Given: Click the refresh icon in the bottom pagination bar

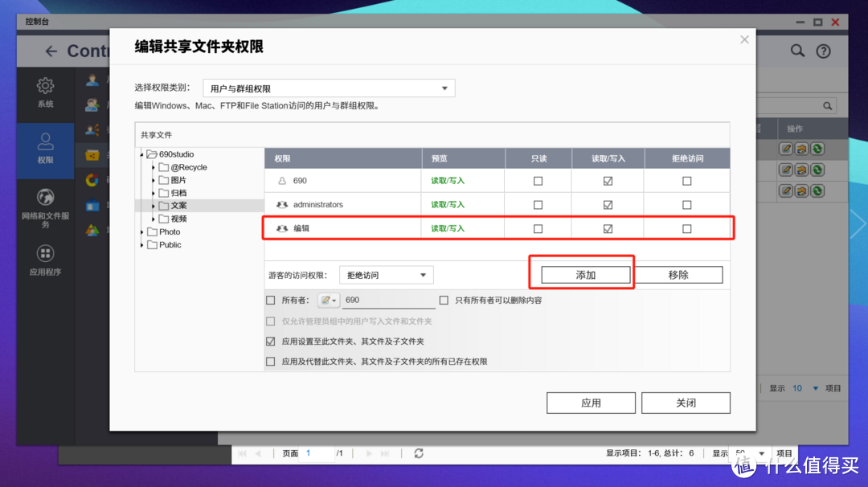Looking at the screenshot, I should click(419, 452).
